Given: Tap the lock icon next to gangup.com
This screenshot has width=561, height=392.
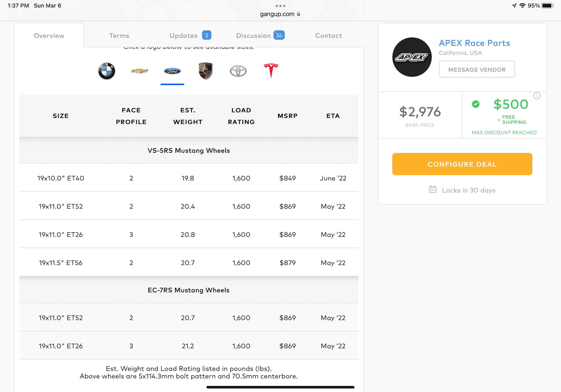Looking at the screenshot, I should [x=298, y=14].
